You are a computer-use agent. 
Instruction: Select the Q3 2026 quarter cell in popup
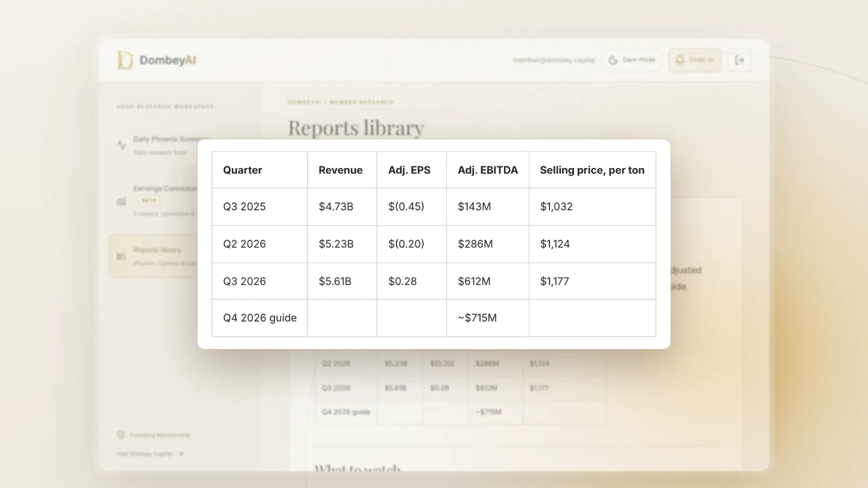pos(260,281)
